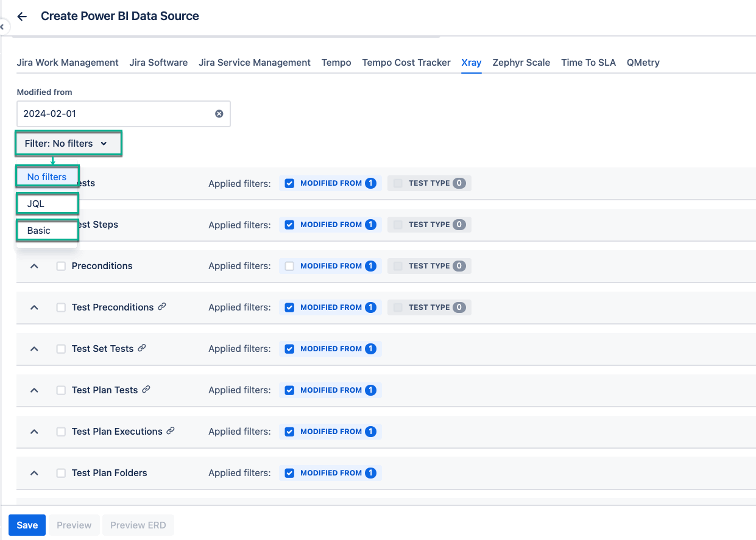
Task: Click the back arrow icon
Action: click(x=23, y=16)
